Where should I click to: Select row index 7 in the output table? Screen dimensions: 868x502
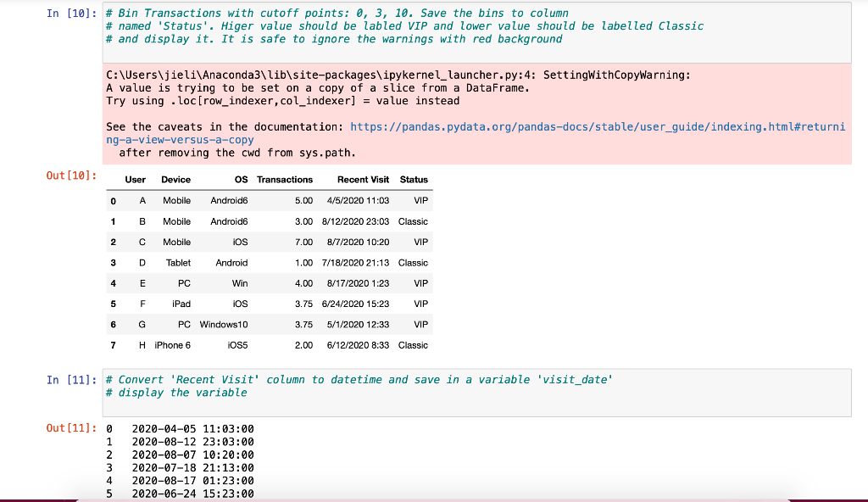pyautogui.click(x=113, y=345)
